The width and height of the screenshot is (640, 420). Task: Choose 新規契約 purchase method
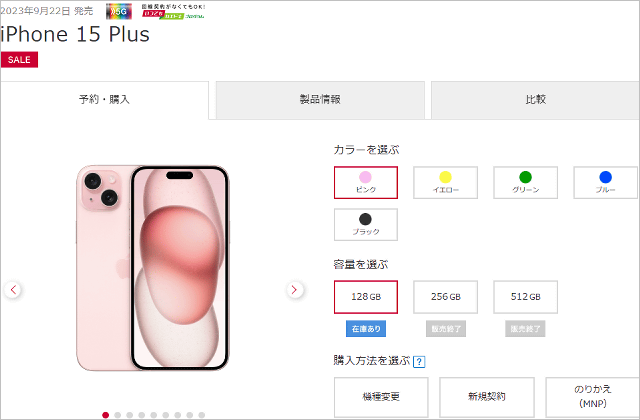[487, 397]
